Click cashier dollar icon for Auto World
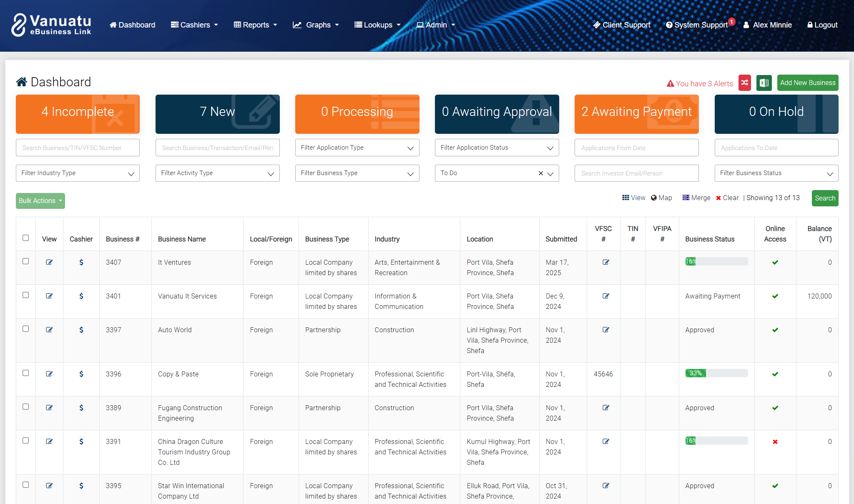 81,330
